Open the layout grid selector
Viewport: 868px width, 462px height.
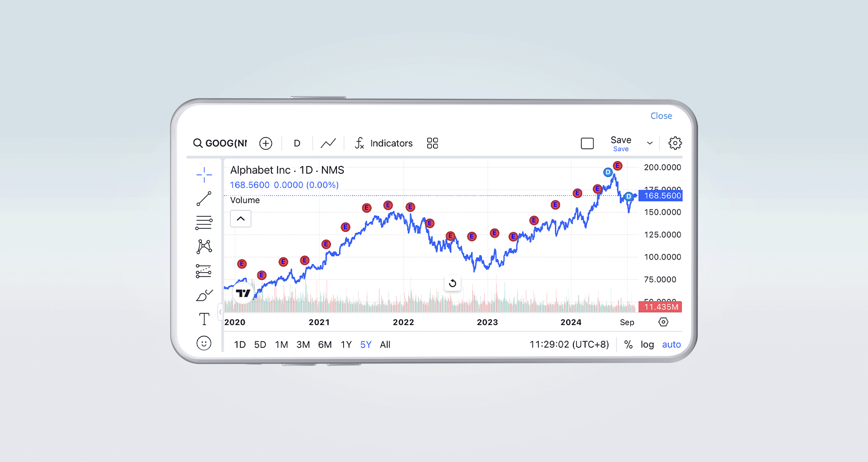point(432,143)
